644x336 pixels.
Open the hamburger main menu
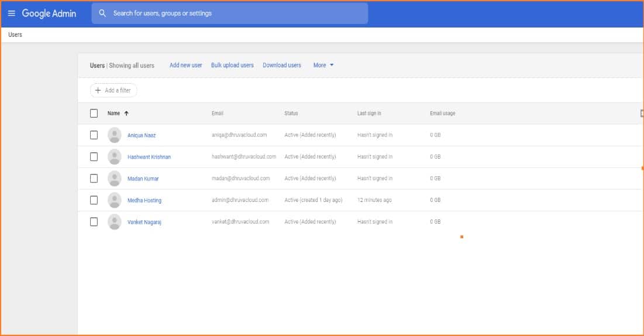pyautogui.click(x=12, y=13)
